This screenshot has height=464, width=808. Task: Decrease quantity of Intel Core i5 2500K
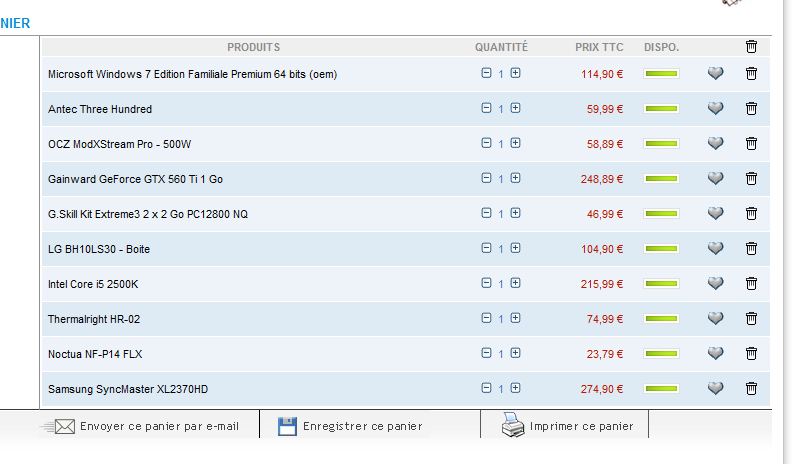pyautogui.click(x=486, y=283)
